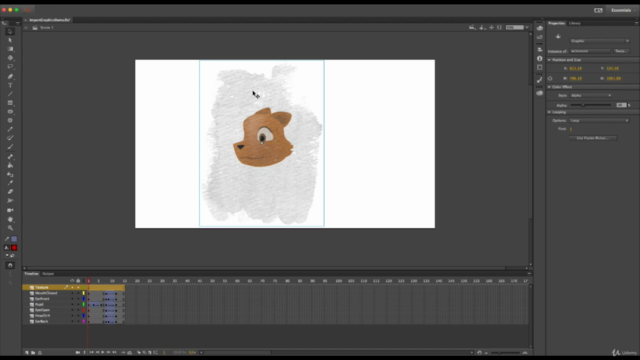Image resolution: width=640 pixels, height=360 pixels.
Task: Switch to the Timeline tab
Action: tap(31, 273)
